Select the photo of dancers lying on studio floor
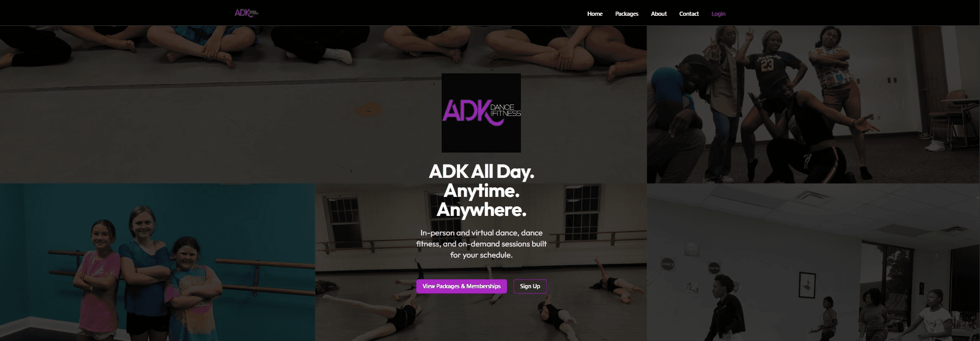This screenshot has height=341, width=980. pos(481,262)
